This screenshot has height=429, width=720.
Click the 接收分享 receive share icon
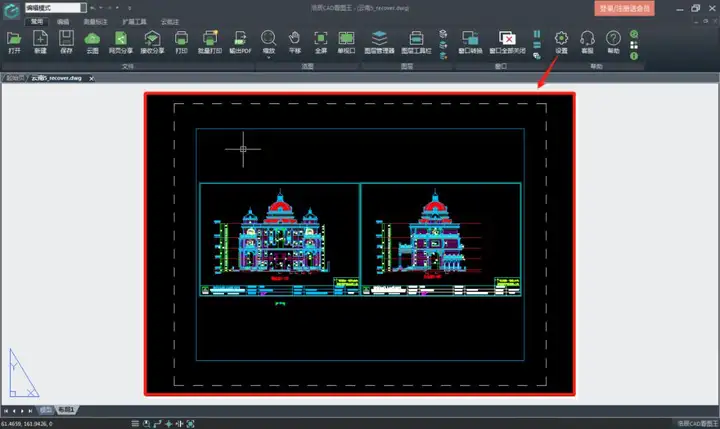(152, 39)
